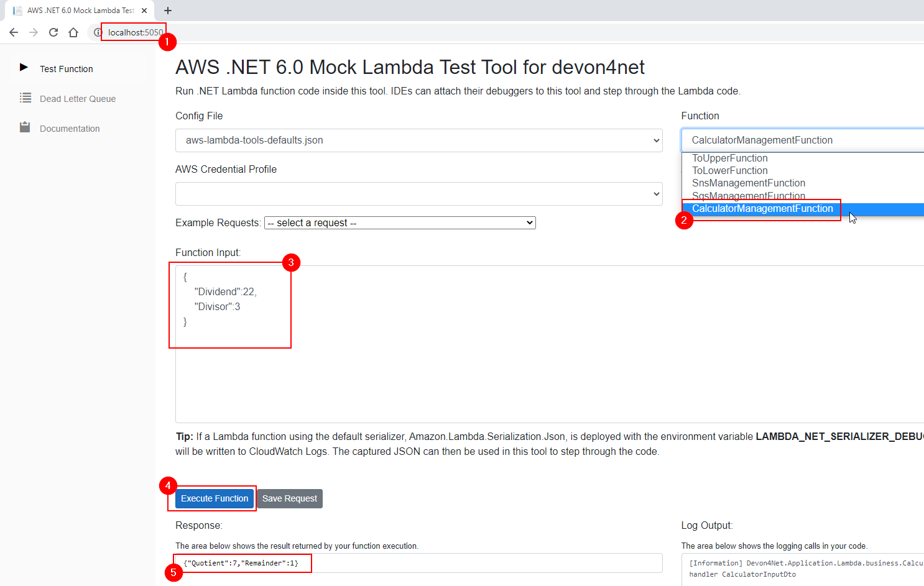924x586 pixels.
Task: Click the browser back arrow icon
Action: 14,32
